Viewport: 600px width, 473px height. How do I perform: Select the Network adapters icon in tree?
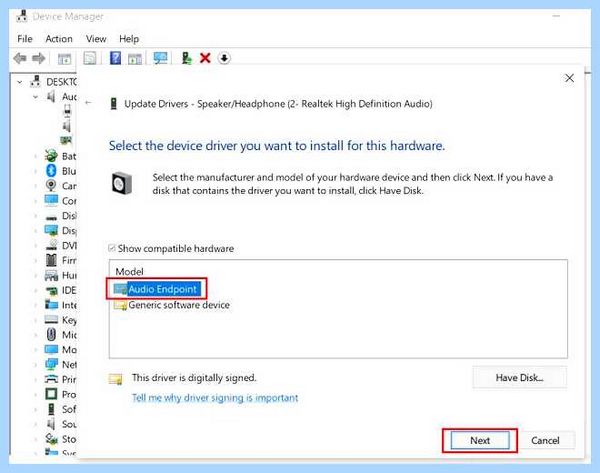(51, 364)
